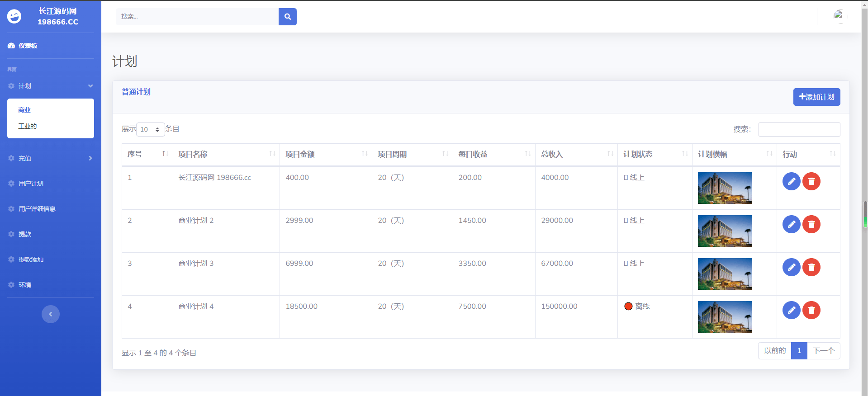Viewport: 868px width, 396px height.
Task: Open 用户计划 menu item
Action: coord(31,184)
